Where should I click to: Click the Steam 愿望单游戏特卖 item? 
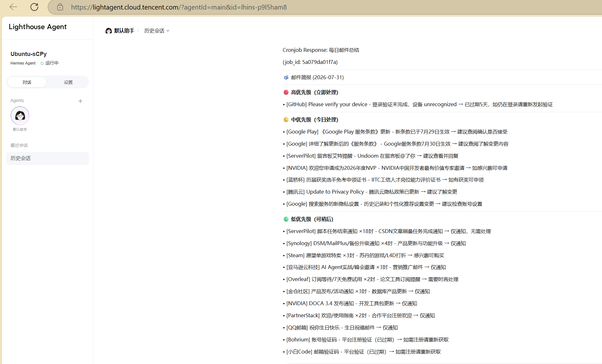363,255
